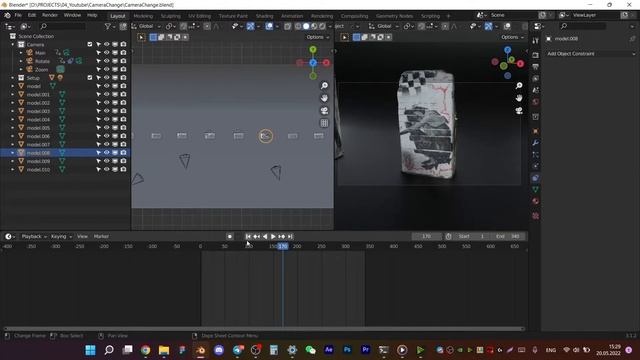The height and width of the screenshot is (360, 640).
Task: Toggle selectability of model.010
Action: [x=98, y=169]
